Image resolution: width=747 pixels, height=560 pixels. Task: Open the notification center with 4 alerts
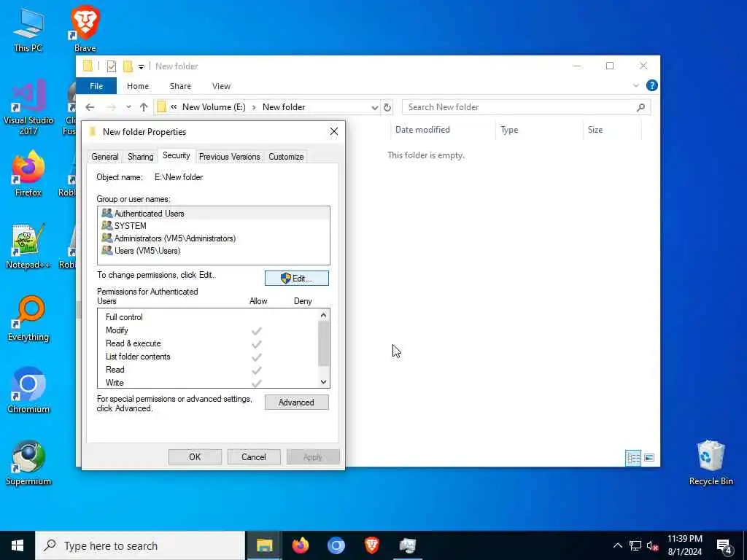[724, 547]
